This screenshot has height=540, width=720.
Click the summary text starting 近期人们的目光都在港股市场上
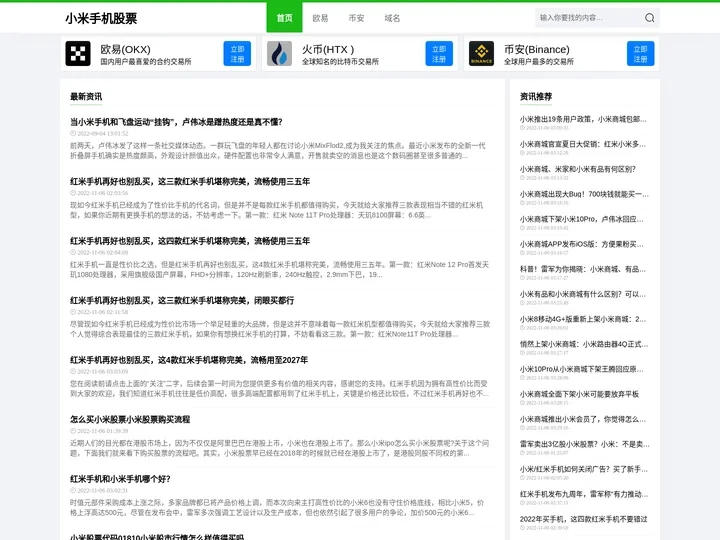pyautogui.click(x=280, y=448)
